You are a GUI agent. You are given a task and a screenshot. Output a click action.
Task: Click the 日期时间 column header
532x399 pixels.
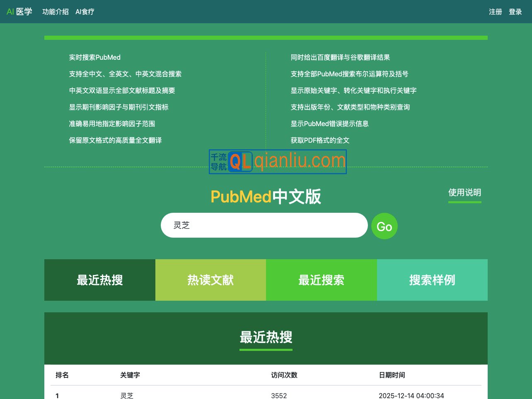(x=392, y=375)
